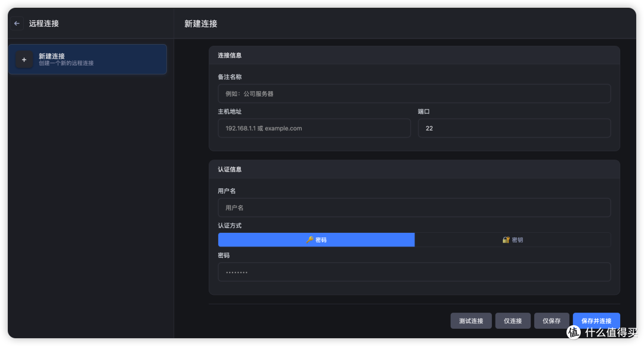This screenshot has height=346, width=644.
Task: Click the 测试连接 button
Action: [x=470, y=320]
